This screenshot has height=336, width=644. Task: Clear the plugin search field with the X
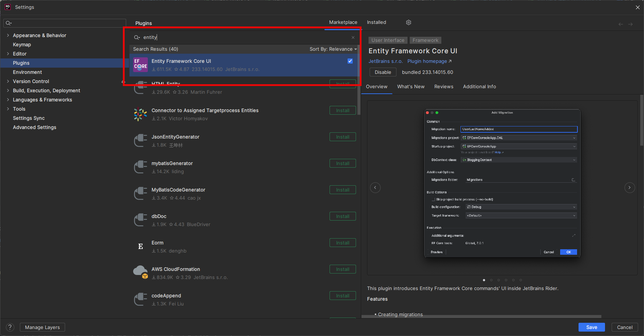pyautogui.click(x=353, y=37)
